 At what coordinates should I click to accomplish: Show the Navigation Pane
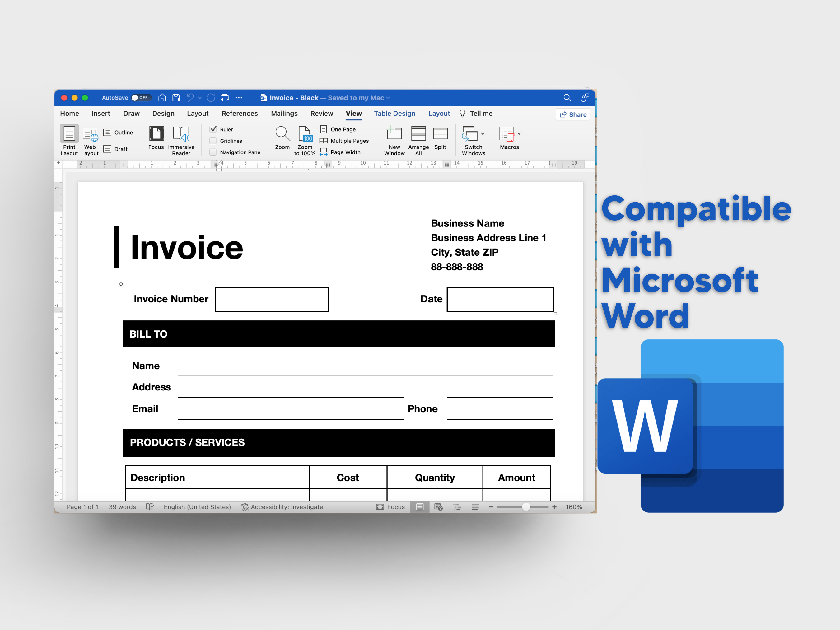pos(213,152)
